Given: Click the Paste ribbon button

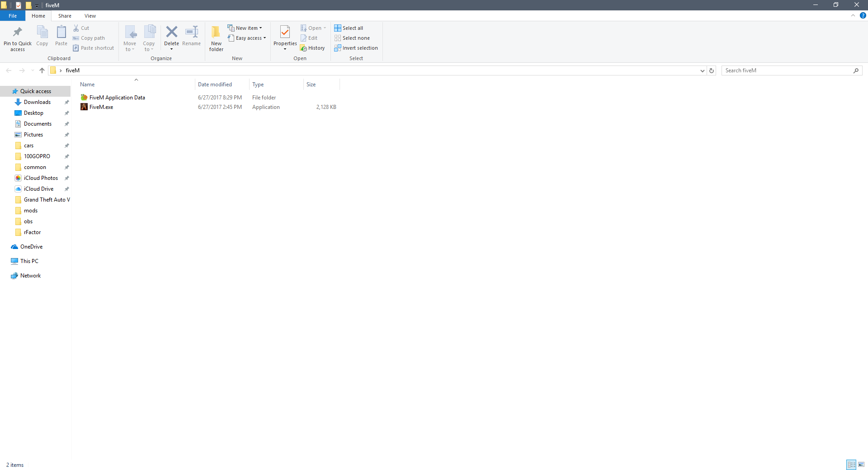Looking at the screenshot, I should pos(61,36).
